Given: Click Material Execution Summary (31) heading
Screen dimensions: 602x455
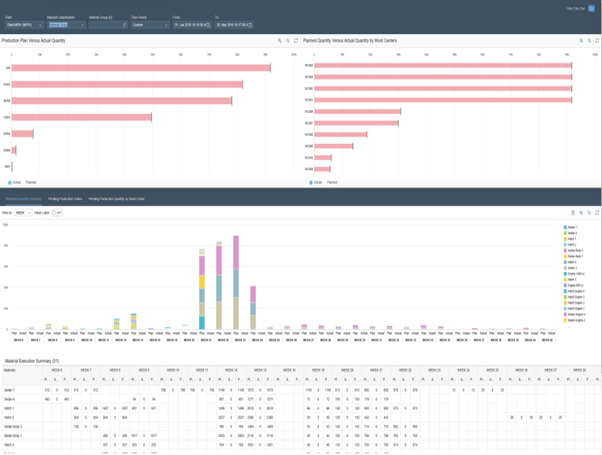Looking at the screenshot, I should coord(32,361).
